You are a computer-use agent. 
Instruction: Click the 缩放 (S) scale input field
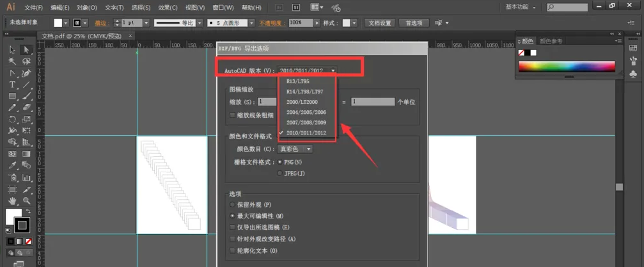coord(268,102)
